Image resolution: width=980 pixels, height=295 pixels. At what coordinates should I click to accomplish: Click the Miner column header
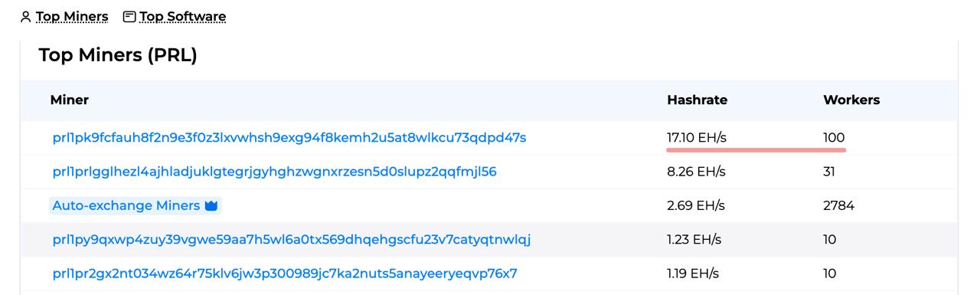tap(70, 100)
